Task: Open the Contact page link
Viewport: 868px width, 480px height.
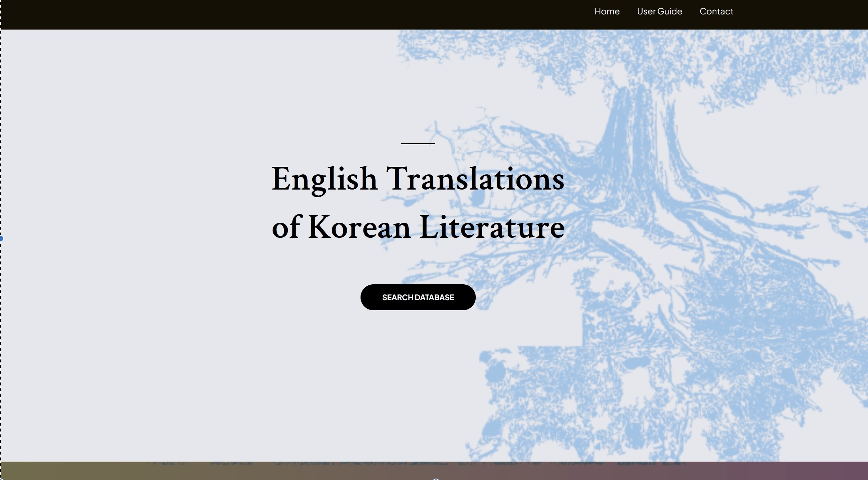Action: click(x=716, y=12)
